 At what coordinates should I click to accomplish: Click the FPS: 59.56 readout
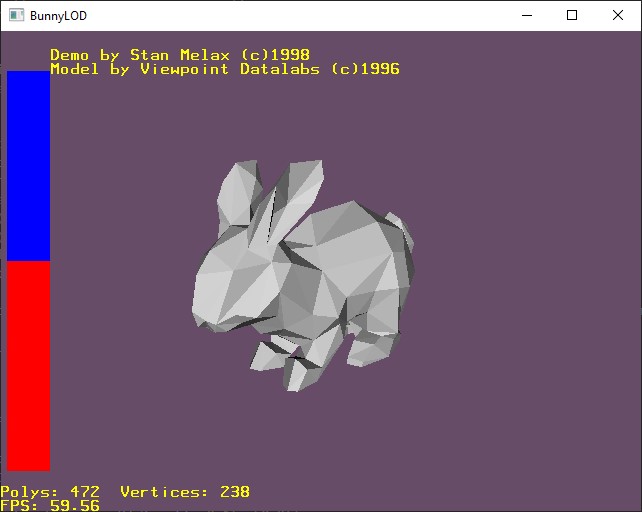coord(50,505)
